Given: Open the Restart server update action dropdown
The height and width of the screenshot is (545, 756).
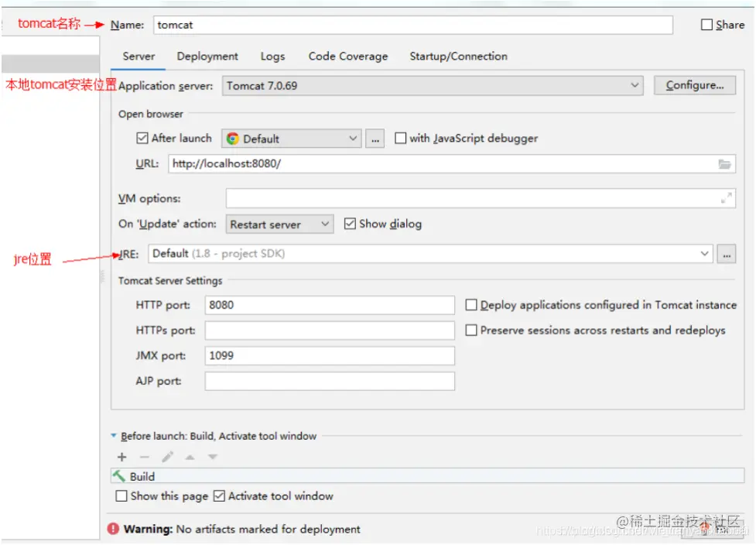Looking at the screenshot, I should click(x=279, y=225).
